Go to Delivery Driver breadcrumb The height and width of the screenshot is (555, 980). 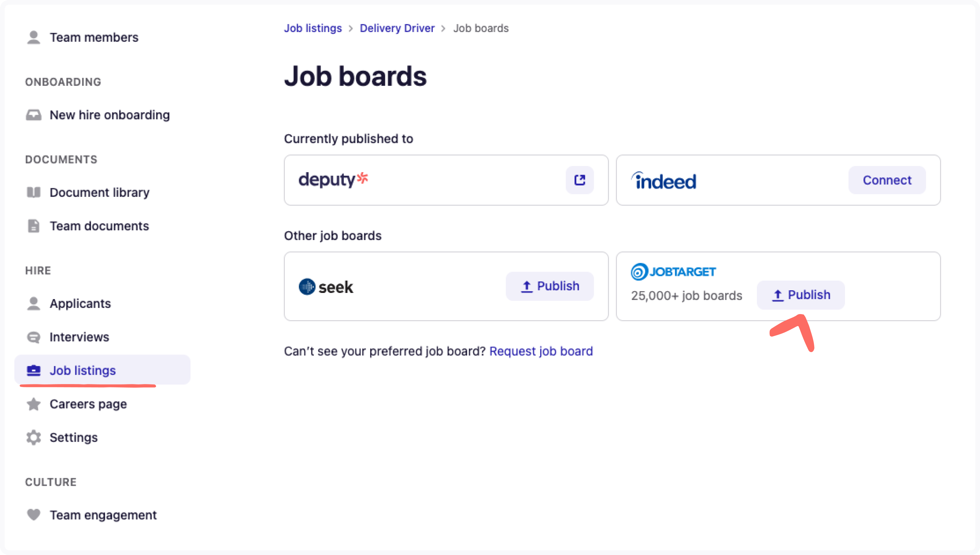pos(397,28)
